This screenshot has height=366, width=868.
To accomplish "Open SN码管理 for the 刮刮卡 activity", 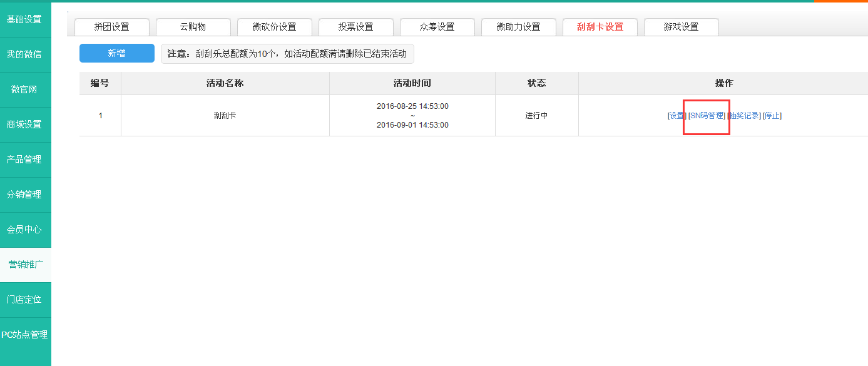I will [707, 116].
